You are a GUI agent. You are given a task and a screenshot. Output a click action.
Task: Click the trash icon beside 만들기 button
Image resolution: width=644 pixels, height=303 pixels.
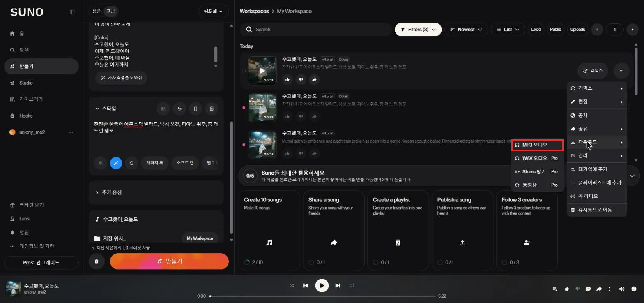(97, 261)
